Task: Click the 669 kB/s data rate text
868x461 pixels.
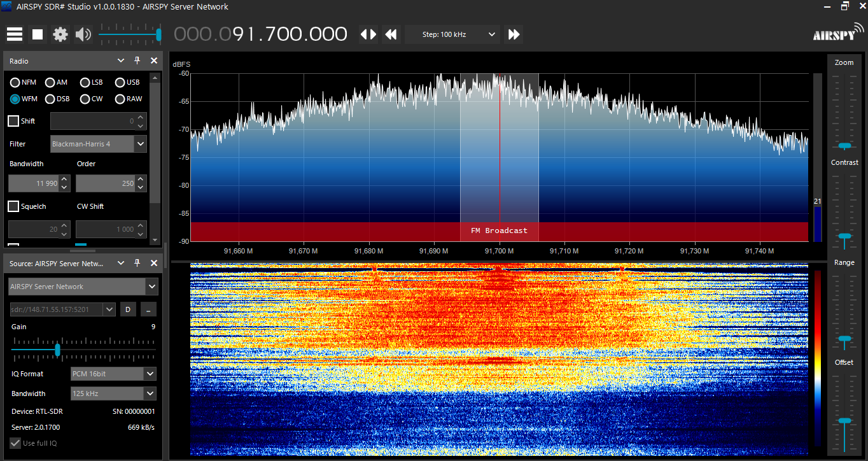Action: (141, 427)
